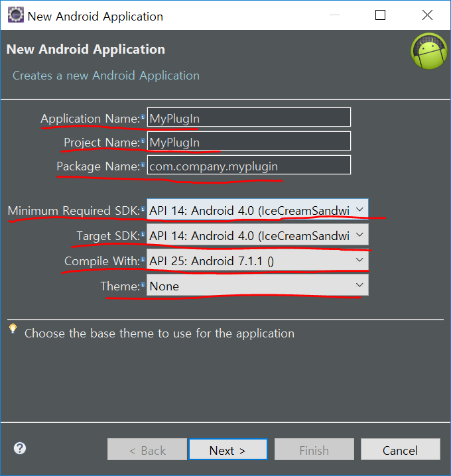Click info marker beside Project Name label
Screen dimensions: 451x476
(x=143, y=141)
